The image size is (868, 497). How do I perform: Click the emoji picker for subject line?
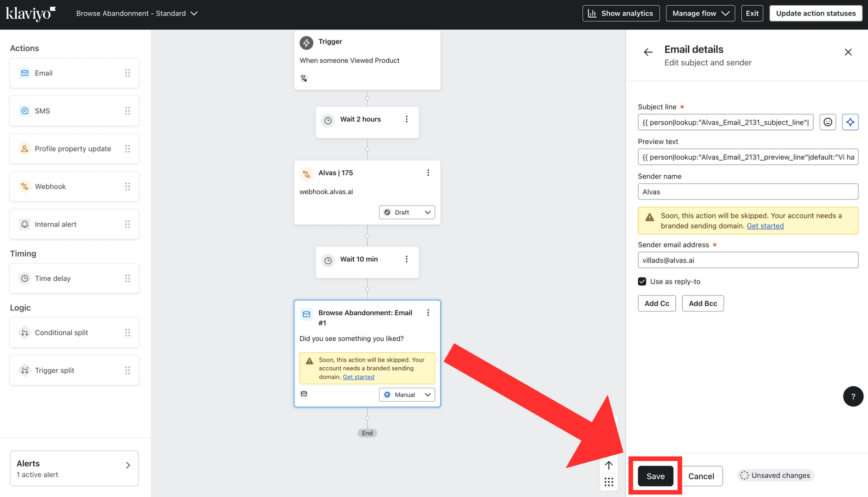click(828, 122)
